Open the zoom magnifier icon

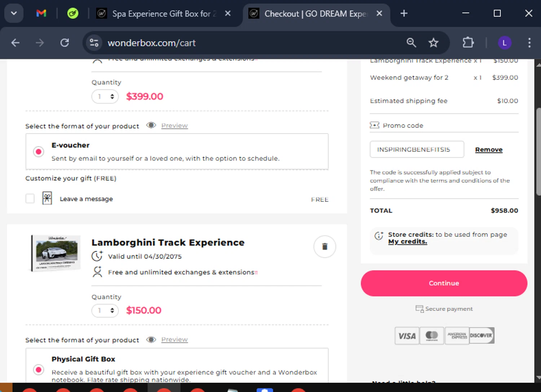[x=411, y=43]
